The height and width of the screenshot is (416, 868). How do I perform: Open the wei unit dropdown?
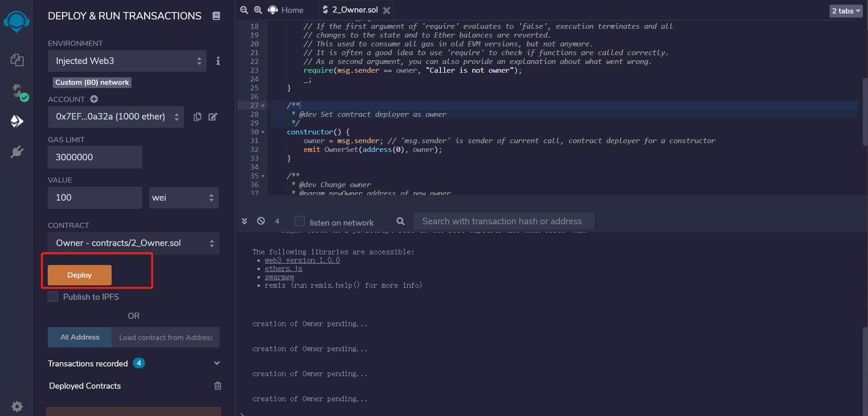click(x=184, y=198)
